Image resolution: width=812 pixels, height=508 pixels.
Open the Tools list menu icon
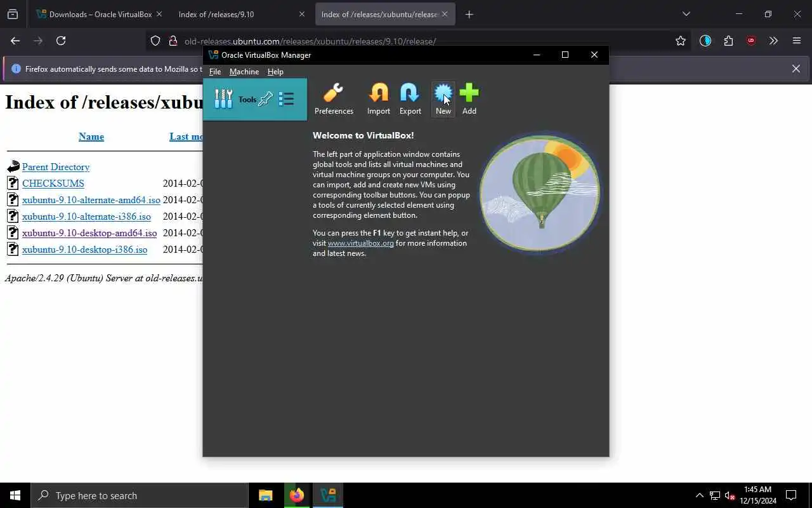pyautogui.click(x=286, y=99)
